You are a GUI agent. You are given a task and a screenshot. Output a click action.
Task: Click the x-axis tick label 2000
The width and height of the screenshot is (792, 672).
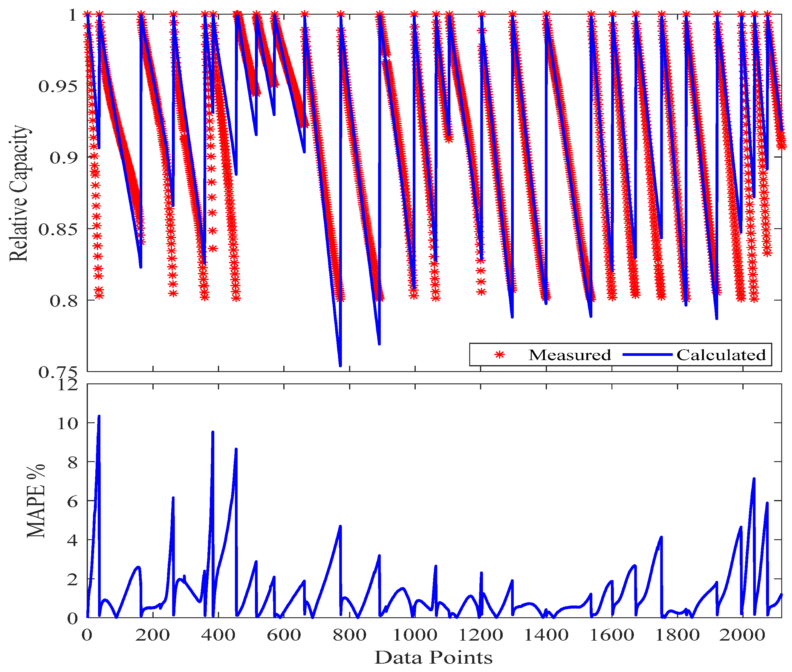(742, 635)
